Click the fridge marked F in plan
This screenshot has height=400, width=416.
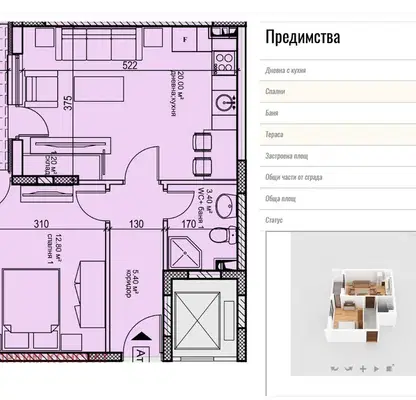click(185, 40)
